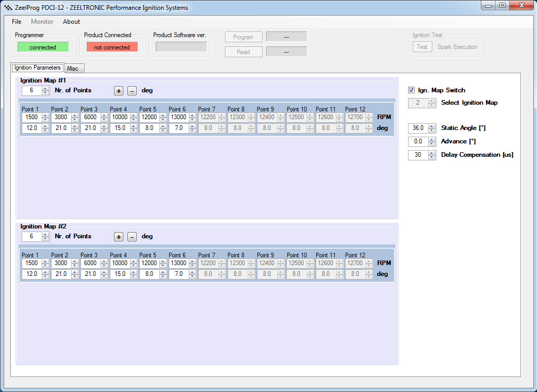Decrease Delay Compensation using down arrow
Viewport: 537px width, 392px height.
coord(432,157)
